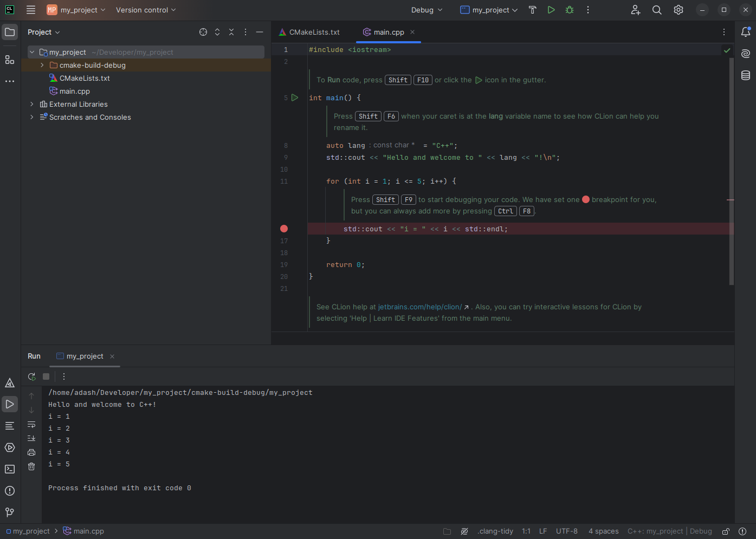Open Notifications bell icon
This screenshot has width=756, height=539.
[x=746, y=32]
